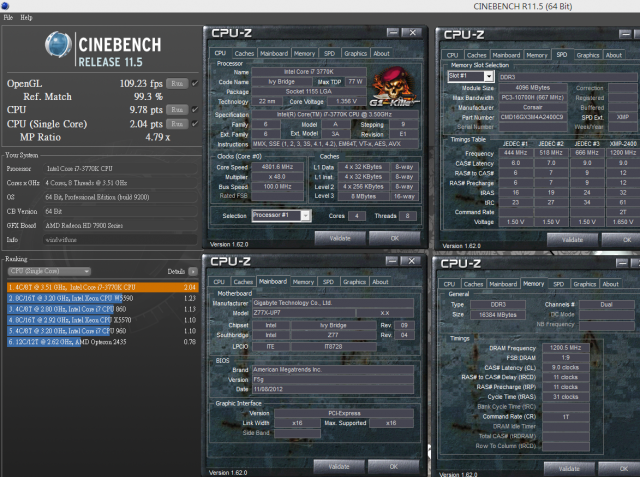Click Validate in top-left CPU-Z window
Screen dimensions: 640x477
340,238
